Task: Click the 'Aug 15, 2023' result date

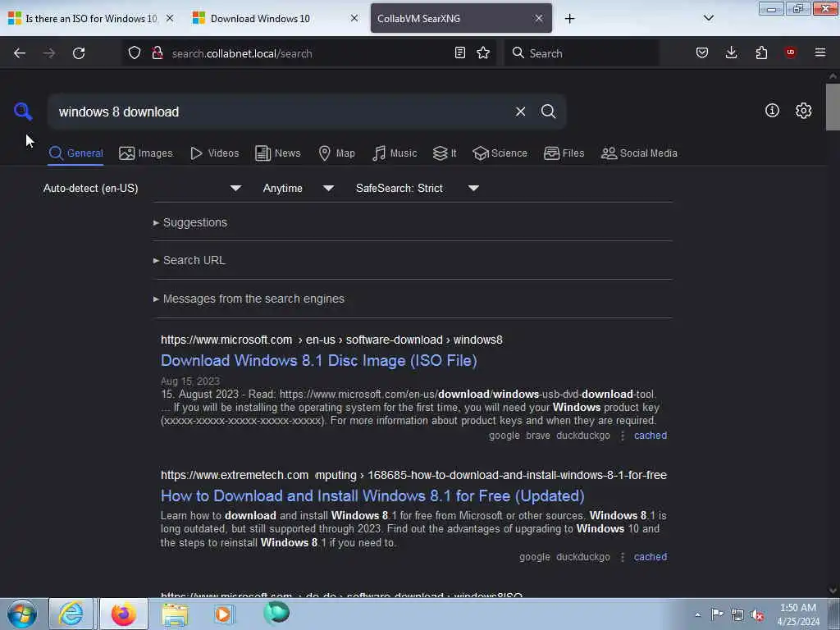Action: point(190,381)
